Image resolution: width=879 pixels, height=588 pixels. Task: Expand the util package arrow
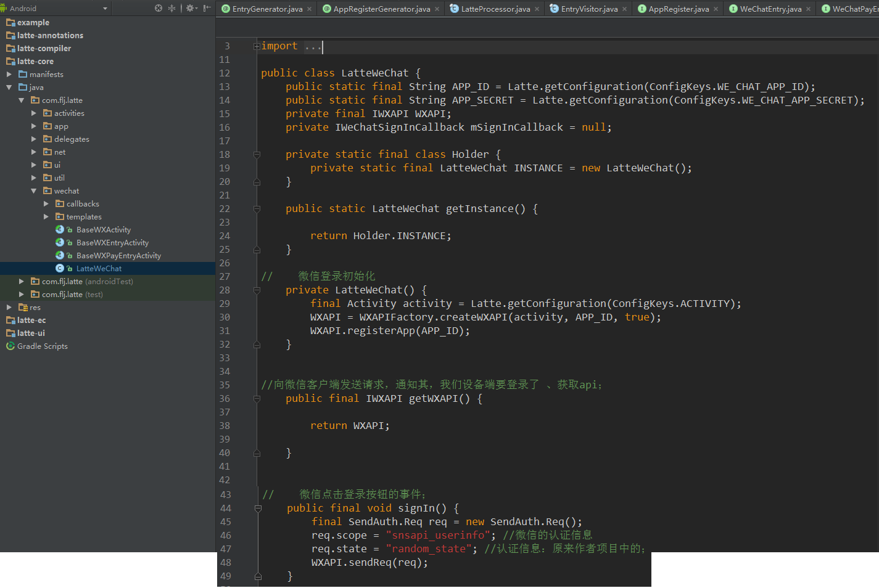point(34,178)
